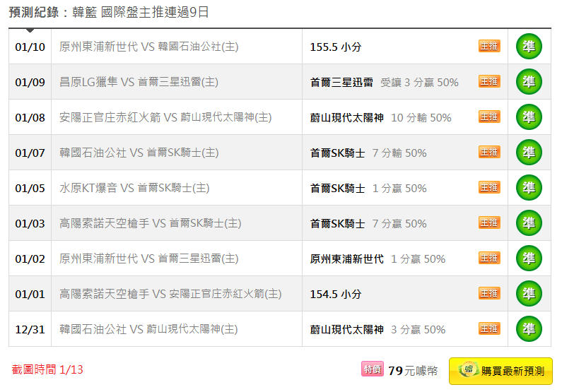Click the 購買最新預測 button

coord(500,372)
